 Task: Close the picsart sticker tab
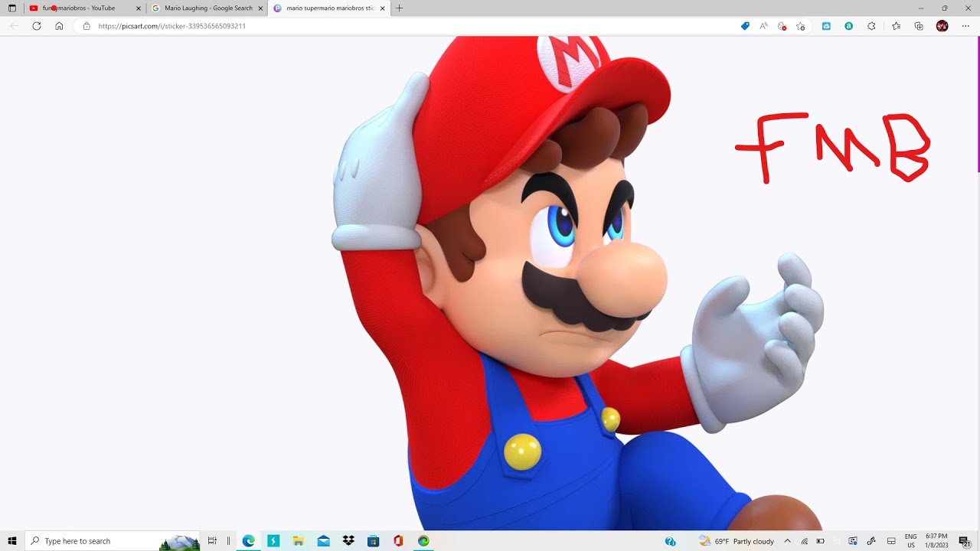pos(382,8)
